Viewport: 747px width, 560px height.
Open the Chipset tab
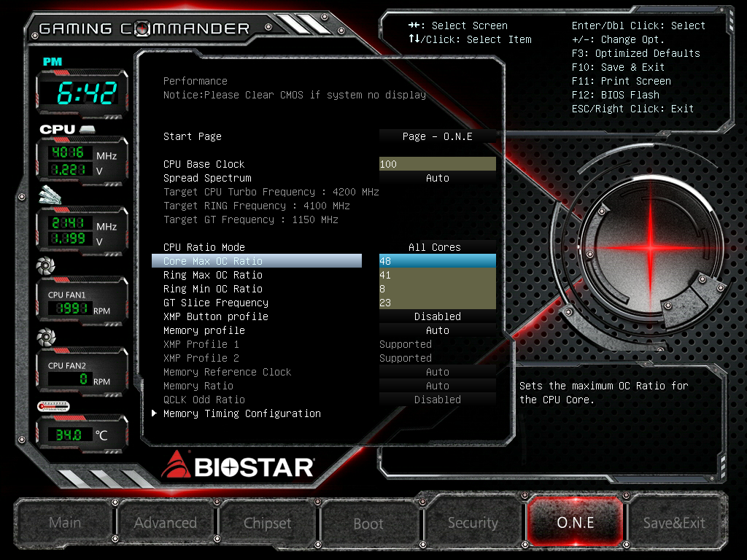coord(267,522)
